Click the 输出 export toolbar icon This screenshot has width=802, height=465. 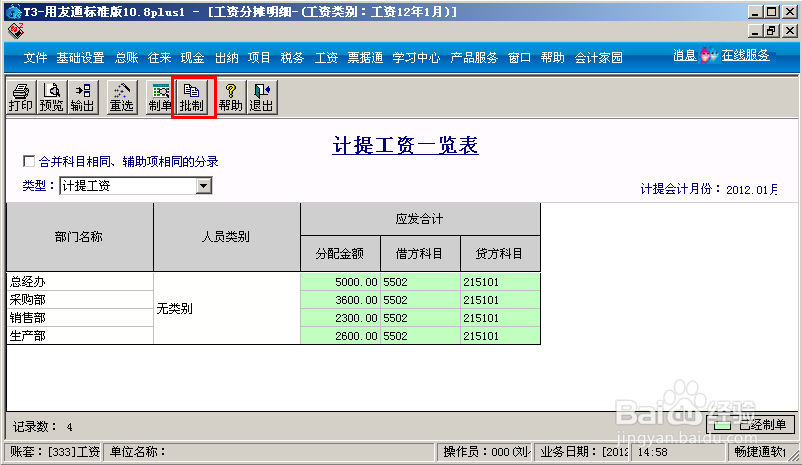(82, 97)
